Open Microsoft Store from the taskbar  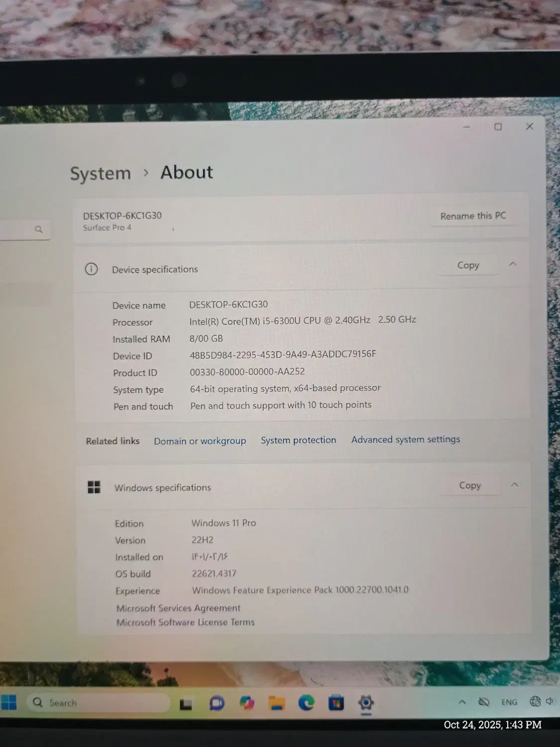click(x=336, y=703)
